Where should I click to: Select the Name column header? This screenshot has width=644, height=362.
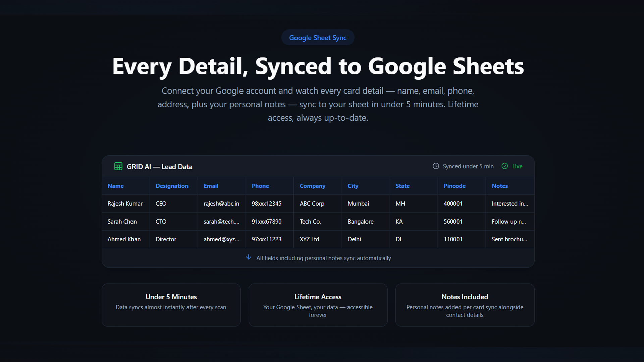point(116,186)
